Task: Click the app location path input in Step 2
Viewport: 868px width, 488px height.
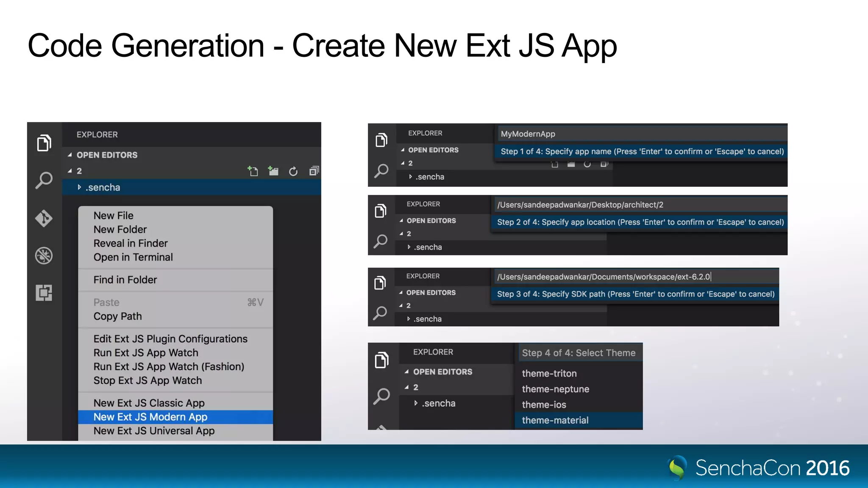Action: pyautogui.click(x=641, y=205)
